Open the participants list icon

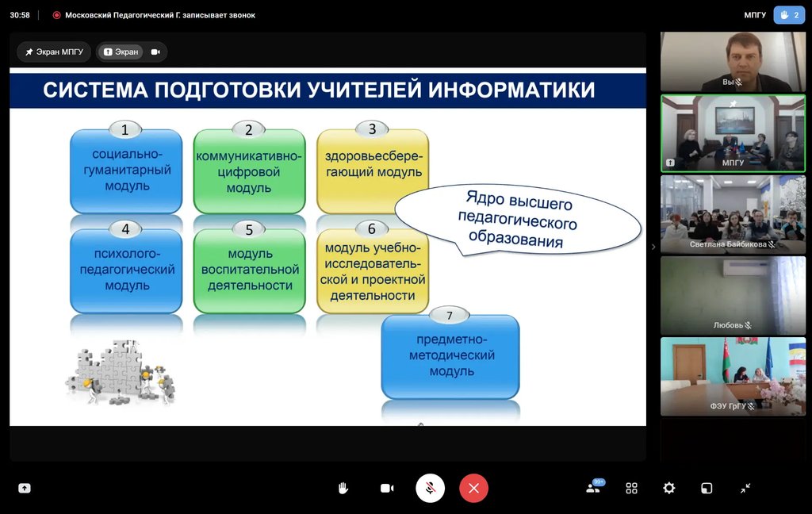tap(594, 488)
